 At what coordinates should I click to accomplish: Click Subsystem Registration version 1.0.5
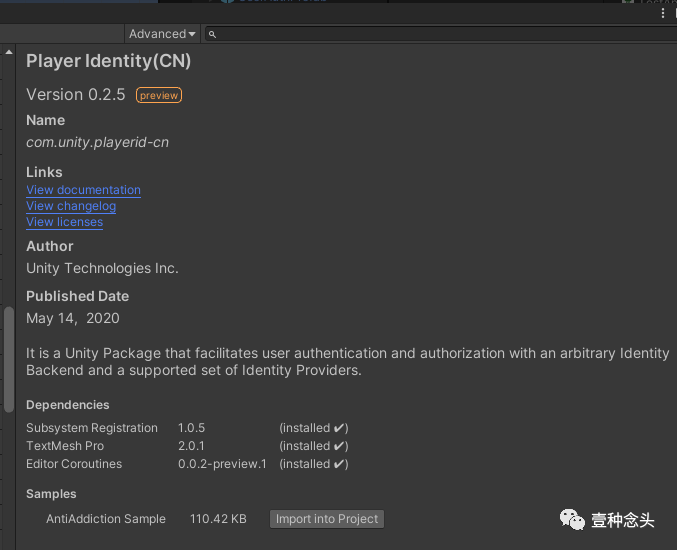(x=191, y=428)
